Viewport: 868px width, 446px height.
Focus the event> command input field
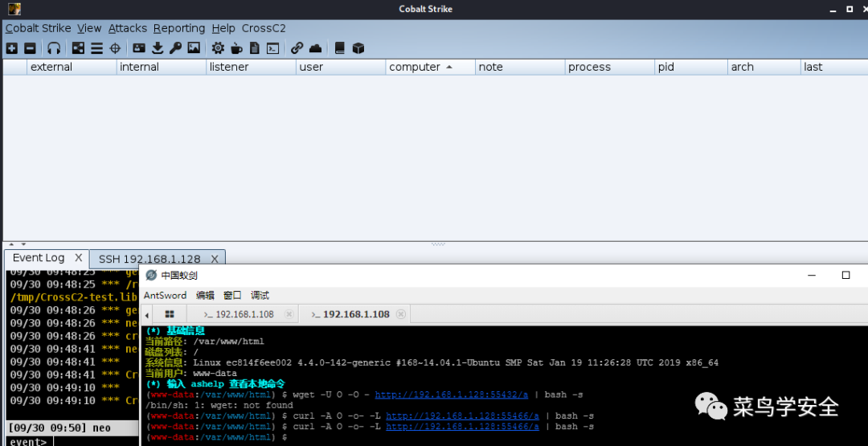[95, 441]
